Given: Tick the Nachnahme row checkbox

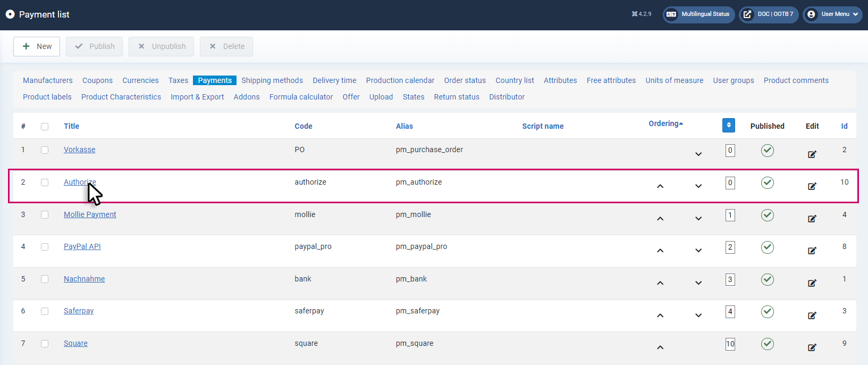Looking at the screenshot, I should tap(45, 279).
